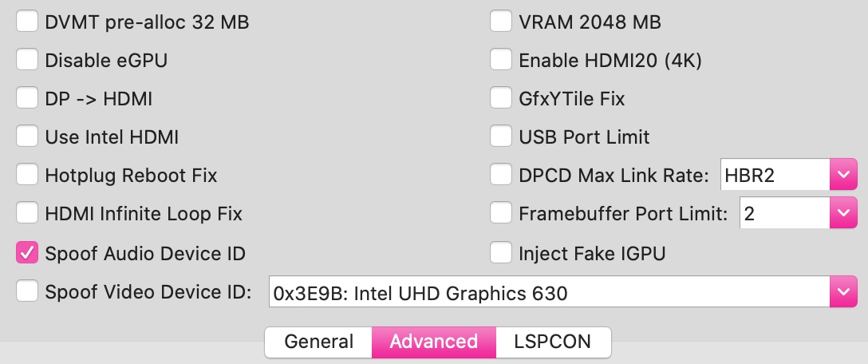Viewport: 868px width, 364px height.
Task: Check VRAM 2048 MB option
Action: 501,21
